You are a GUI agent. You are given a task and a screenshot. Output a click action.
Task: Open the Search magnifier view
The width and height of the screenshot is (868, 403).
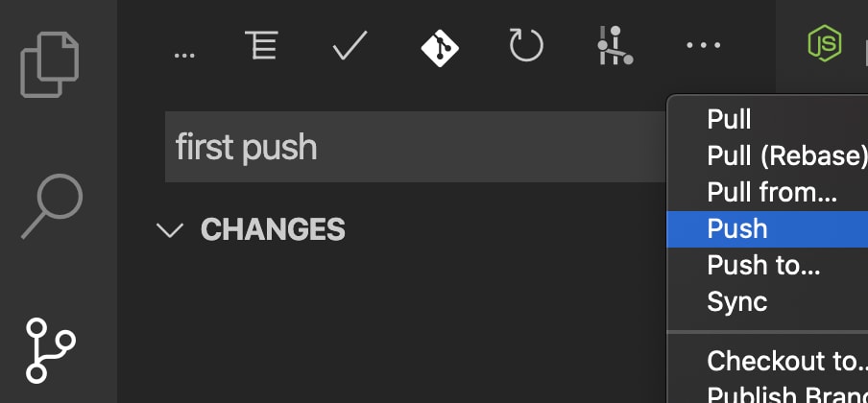(x=52, y=206)
